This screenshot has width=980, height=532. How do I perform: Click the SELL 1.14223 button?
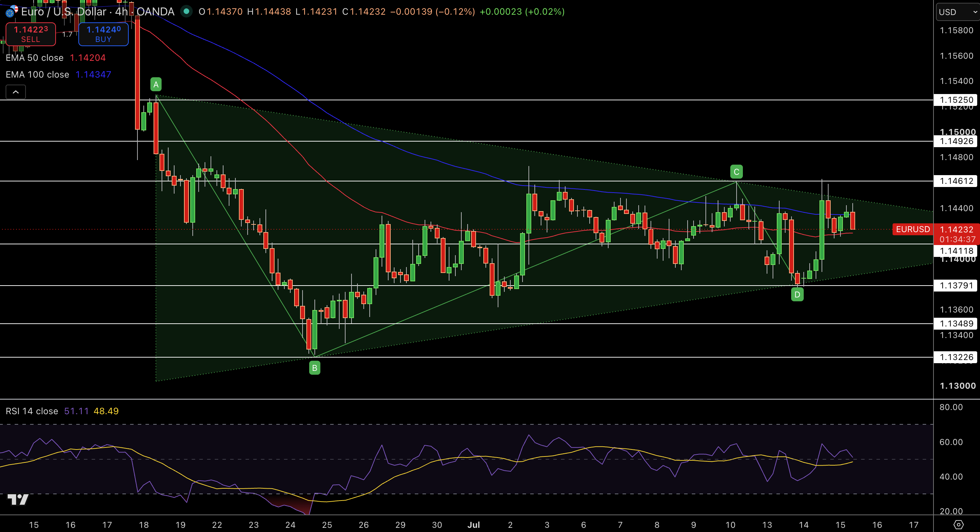(x=30, y=34)
